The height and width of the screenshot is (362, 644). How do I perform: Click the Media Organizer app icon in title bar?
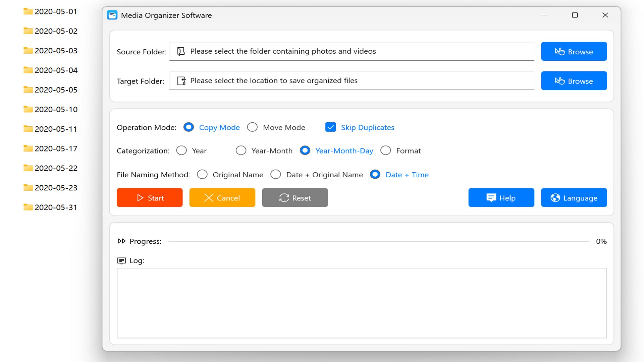[x=112, y=15]
